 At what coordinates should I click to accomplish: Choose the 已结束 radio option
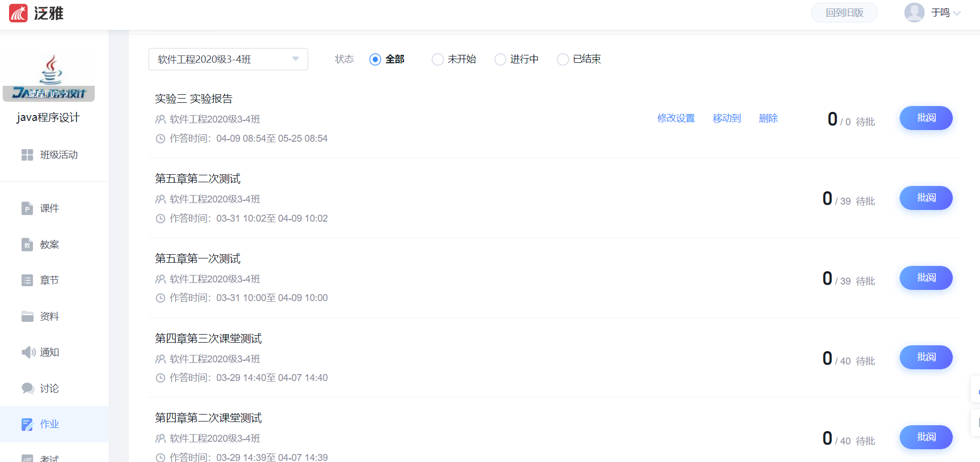point(563,59)
